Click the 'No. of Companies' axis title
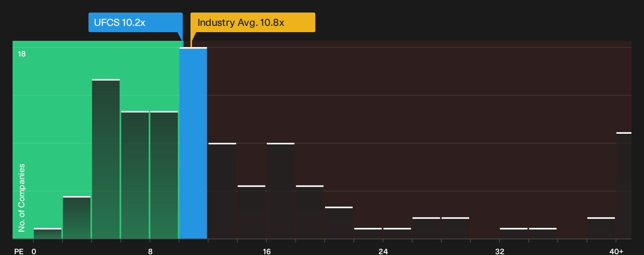 point(22,198)
